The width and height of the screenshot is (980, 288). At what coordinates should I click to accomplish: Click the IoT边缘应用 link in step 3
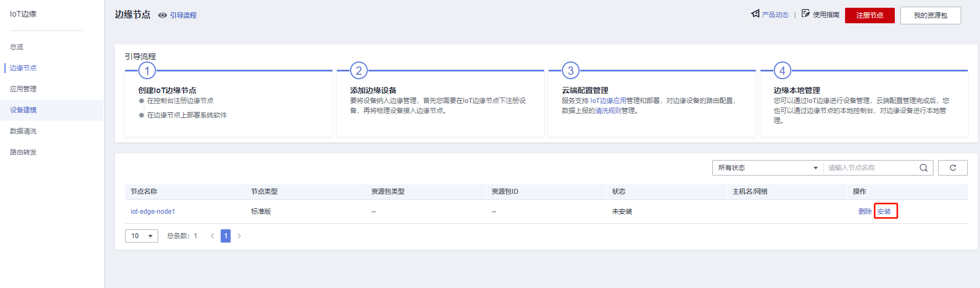pyautogui.click(x=608, y=101)
